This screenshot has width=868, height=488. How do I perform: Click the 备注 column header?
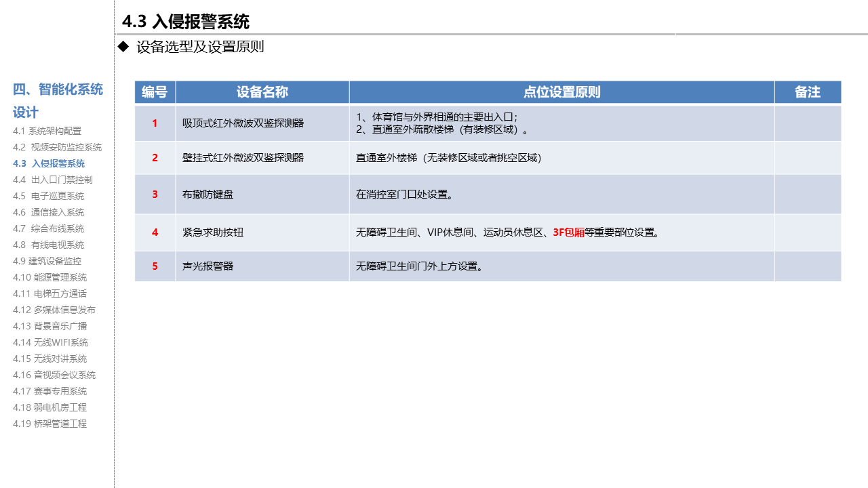tap(807, 92)
